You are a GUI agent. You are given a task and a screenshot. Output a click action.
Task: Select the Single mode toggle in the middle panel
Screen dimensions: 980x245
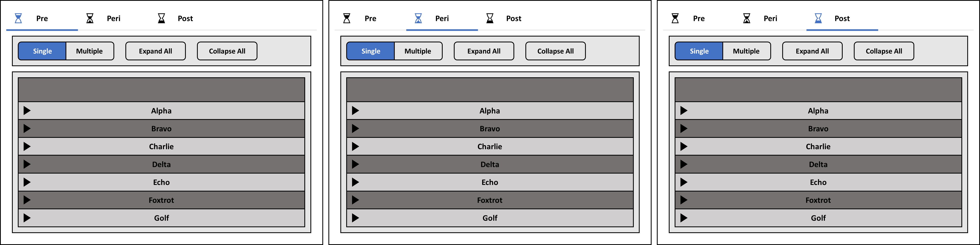pyautogui.click(x=370, y=51)
